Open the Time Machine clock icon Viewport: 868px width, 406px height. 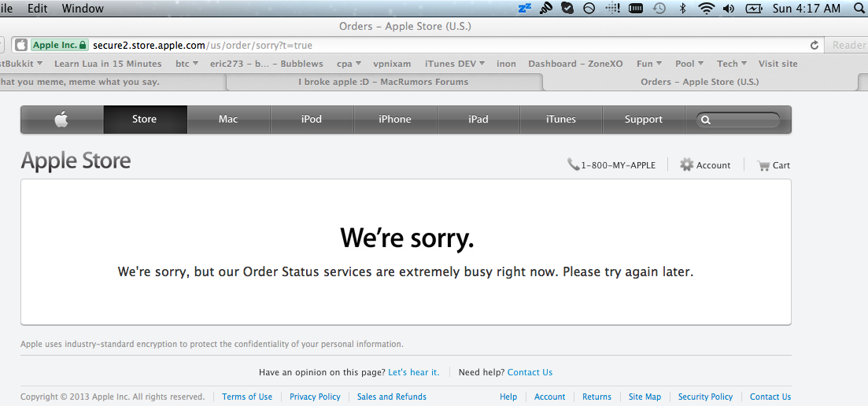pyautogui.click(x=659, y=9)
